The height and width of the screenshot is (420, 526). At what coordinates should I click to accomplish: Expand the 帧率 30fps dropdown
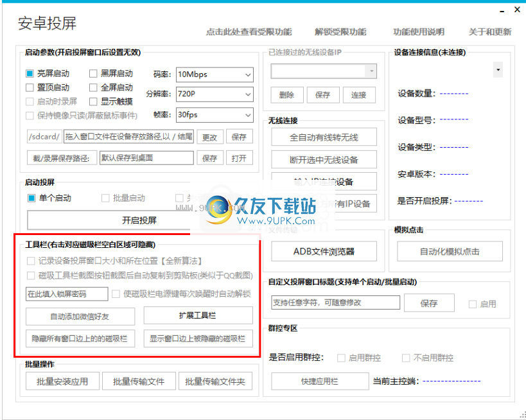215,115
